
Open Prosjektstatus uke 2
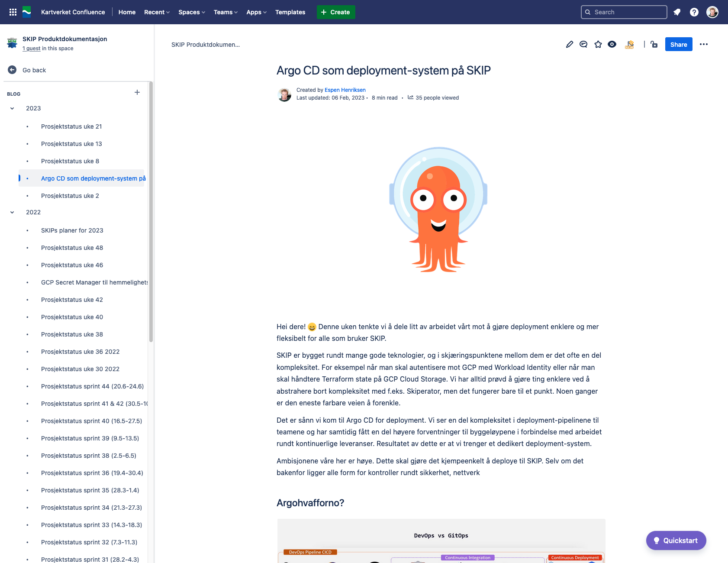pyautogui.click(x=70, y=196)
